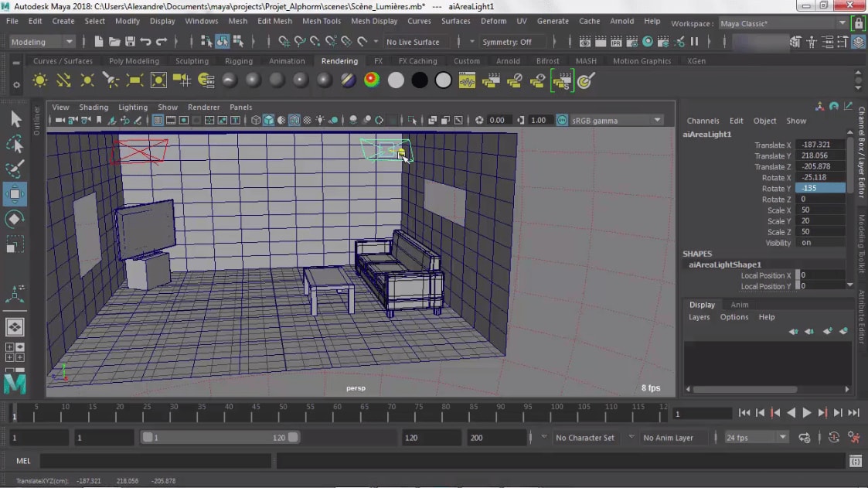Open the Mesh Tools menu
Image resolution: width=868 pixels, height=488 pixels.
(x=322, y=21)
